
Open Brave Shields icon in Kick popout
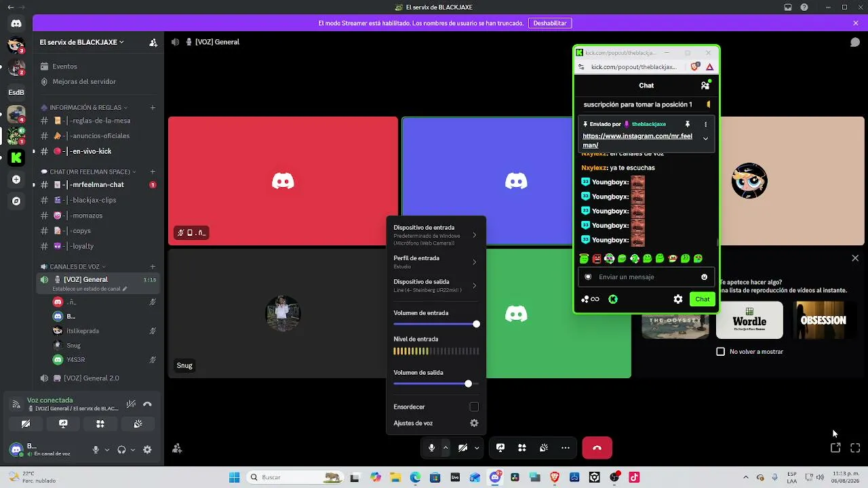coord(694,67)
